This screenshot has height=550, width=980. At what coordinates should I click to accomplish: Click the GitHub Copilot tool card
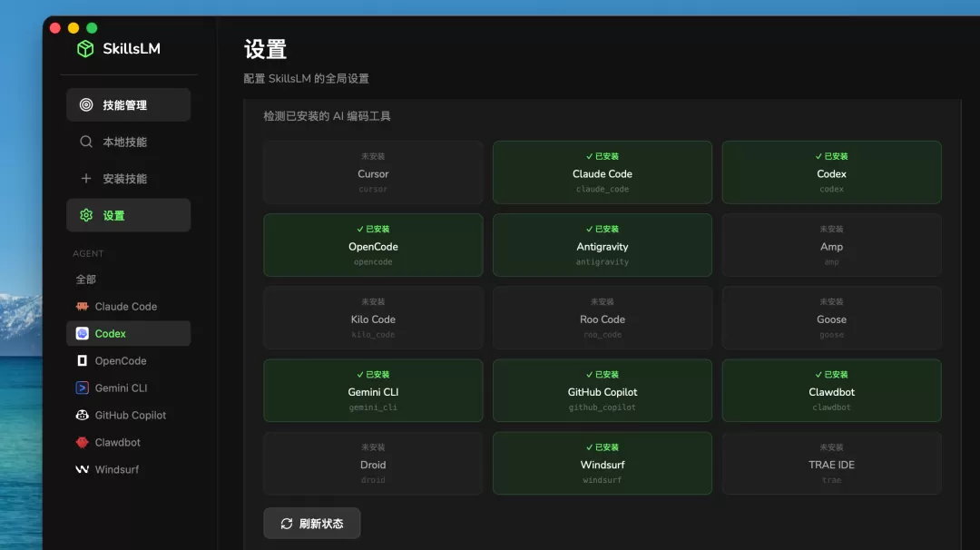click(603, 390)
